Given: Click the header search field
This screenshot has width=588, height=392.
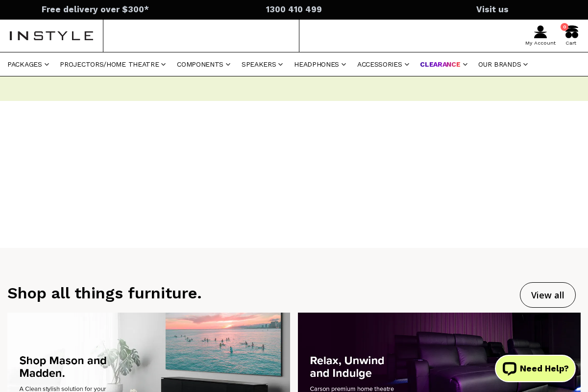Looking at the screenshot, I should point(201,35).
